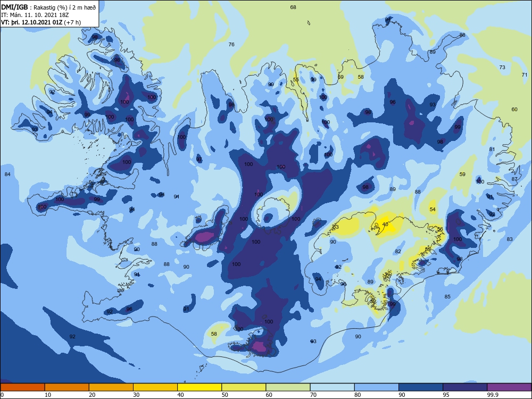Click the '81' humidity value on the map
The width and height of the screenshot is (532, 399).
492,149
